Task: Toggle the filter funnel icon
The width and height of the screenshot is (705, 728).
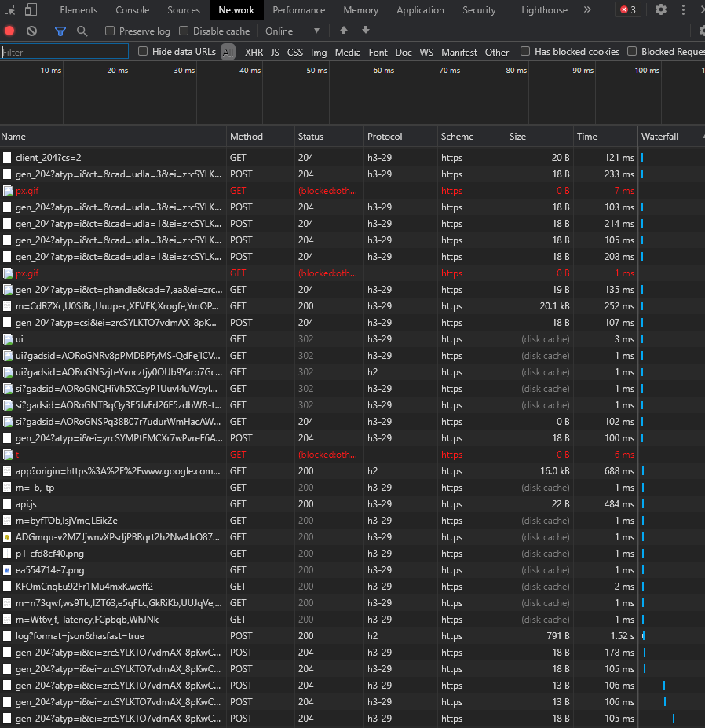Action: 60,31
